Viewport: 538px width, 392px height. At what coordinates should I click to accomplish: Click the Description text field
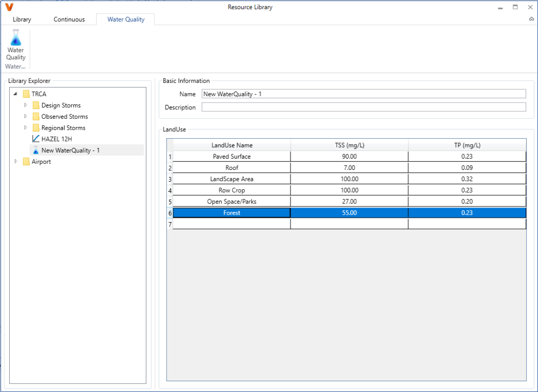point(363,107)
